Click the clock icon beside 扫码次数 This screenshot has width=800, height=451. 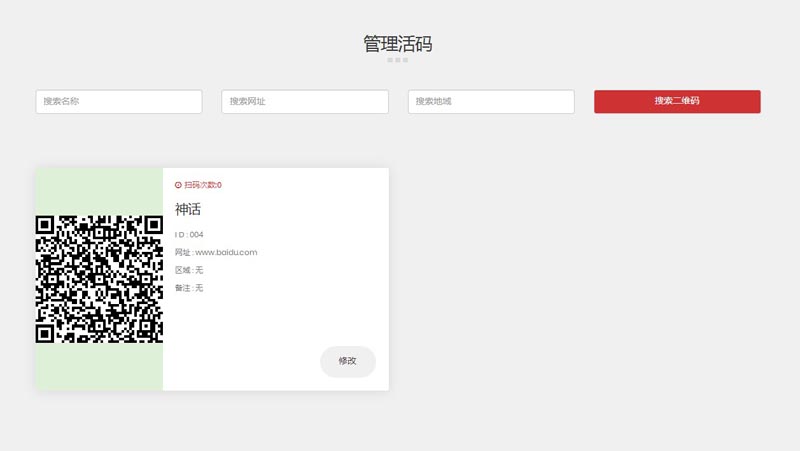[178, 185]
